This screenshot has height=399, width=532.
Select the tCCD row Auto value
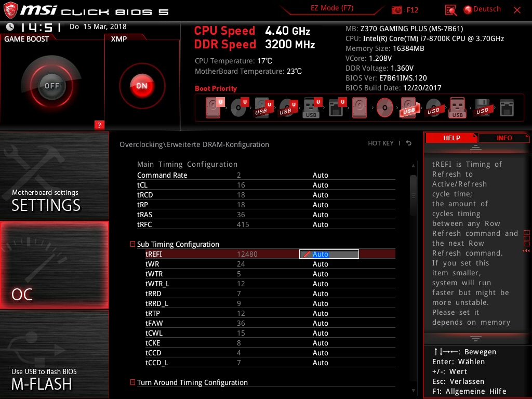320,353
